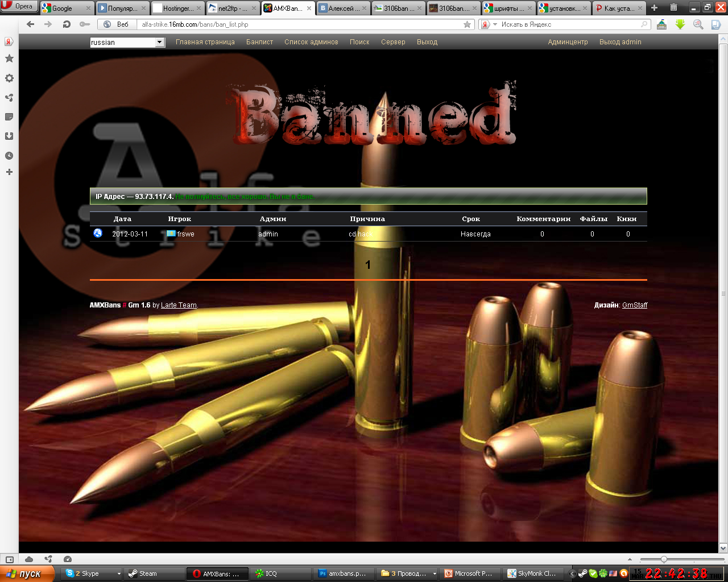The height and width of the screenshot is (582, 728).
Task: Expand the Проводник taskbar group dropdown
Action: [435, 574]
